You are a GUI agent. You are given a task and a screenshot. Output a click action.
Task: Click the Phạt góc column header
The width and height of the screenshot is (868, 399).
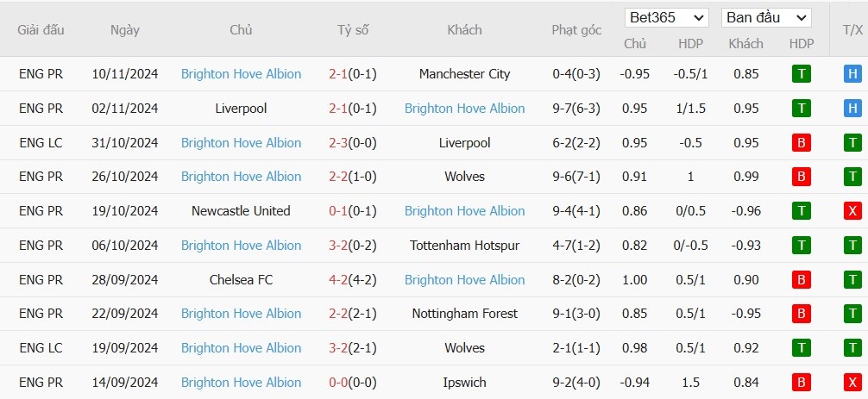[x=576, y=30]
